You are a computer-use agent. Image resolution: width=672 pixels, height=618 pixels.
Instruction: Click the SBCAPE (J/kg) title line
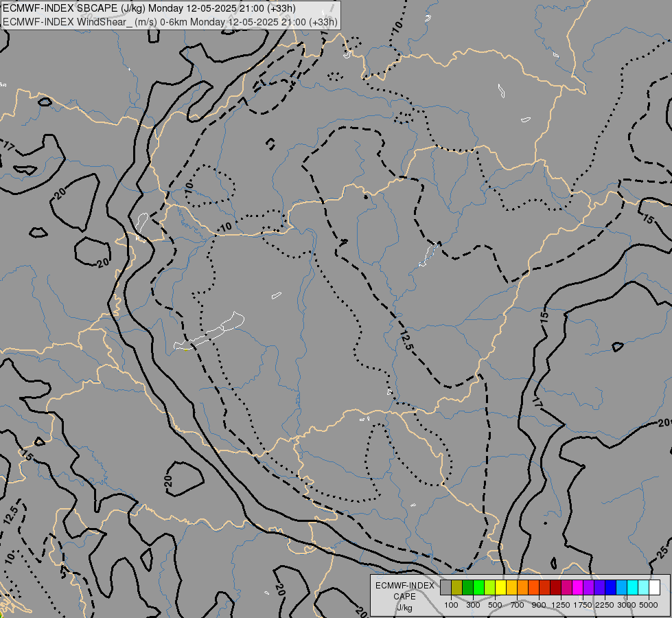pos(149,8)
